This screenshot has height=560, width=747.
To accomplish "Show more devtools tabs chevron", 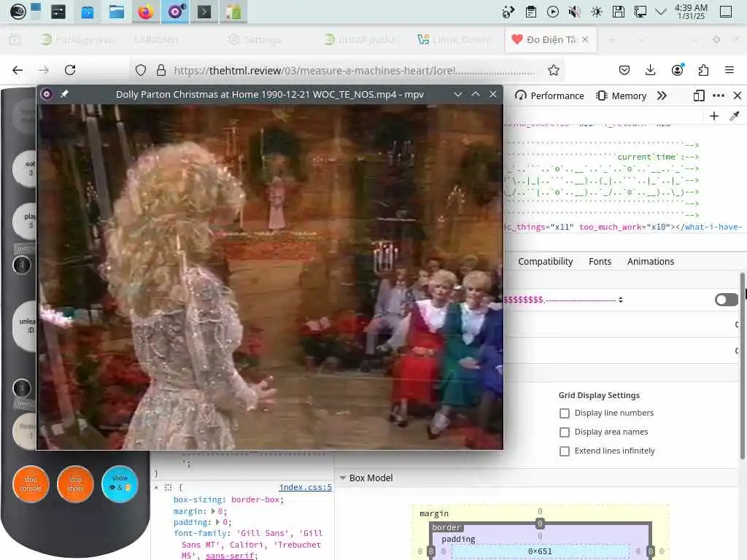I will click(x=662, y=96).
